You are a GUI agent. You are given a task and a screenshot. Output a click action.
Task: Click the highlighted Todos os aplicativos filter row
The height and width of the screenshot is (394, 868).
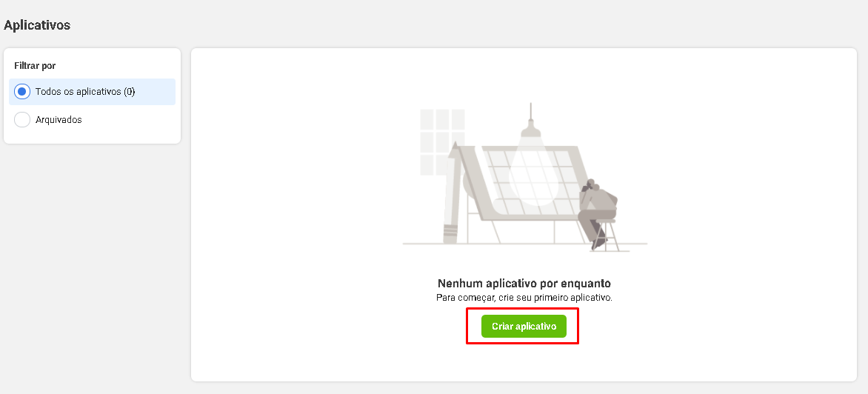(x=92, y=92)
